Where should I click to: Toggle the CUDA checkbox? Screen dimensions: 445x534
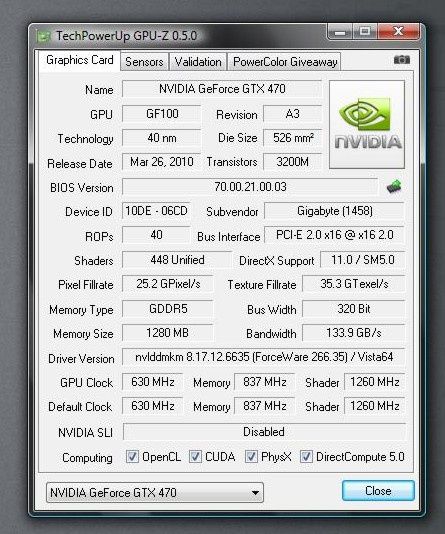tap(195, 456)
